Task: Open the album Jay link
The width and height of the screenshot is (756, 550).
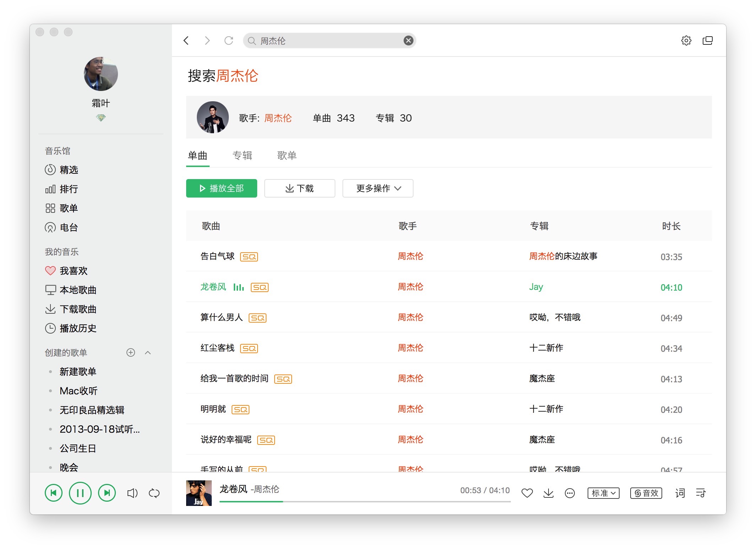Action: tap(536, 287)
